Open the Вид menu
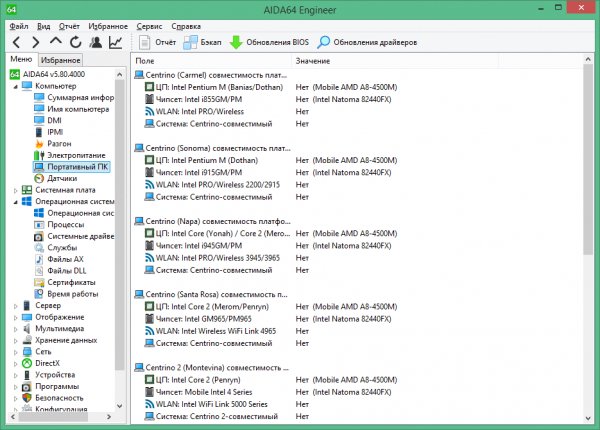The image size is (600, 430). pos(44,26)
